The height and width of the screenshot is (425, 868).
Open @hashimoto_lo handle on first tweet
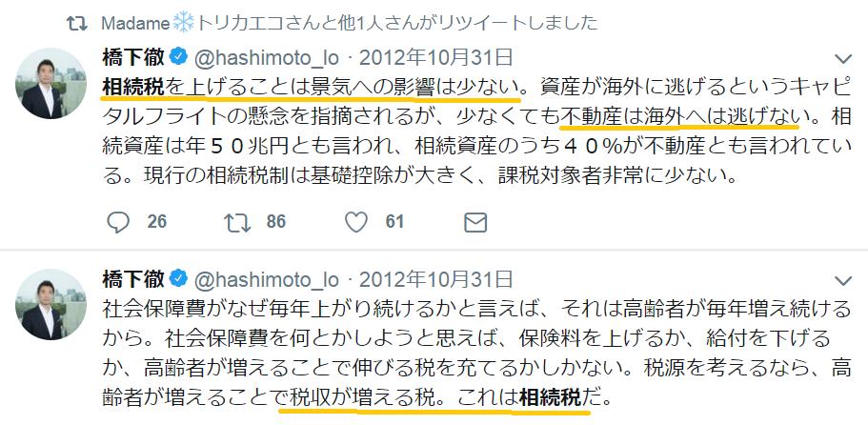pyautogui.click(x=266, y=57)
